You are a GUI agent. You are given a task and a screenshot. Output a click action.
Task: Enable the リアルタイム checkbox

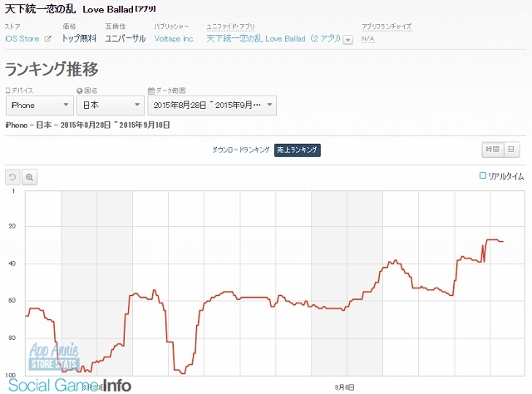pyautogui.click(x=482, y=175)
